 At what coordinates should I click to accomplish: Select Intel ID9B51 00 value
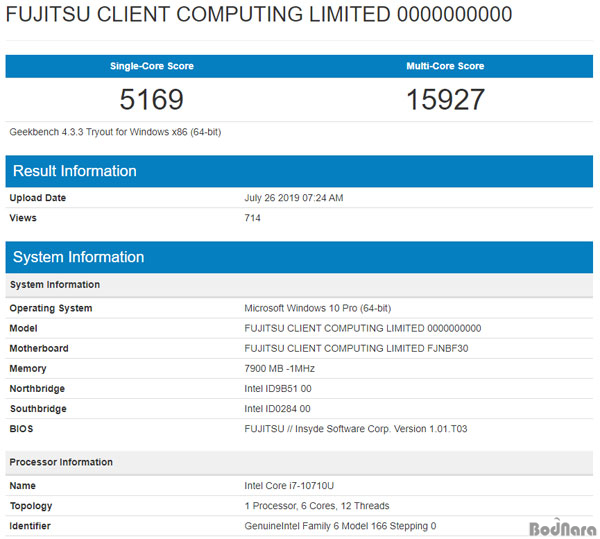click(x=278, y=389)
